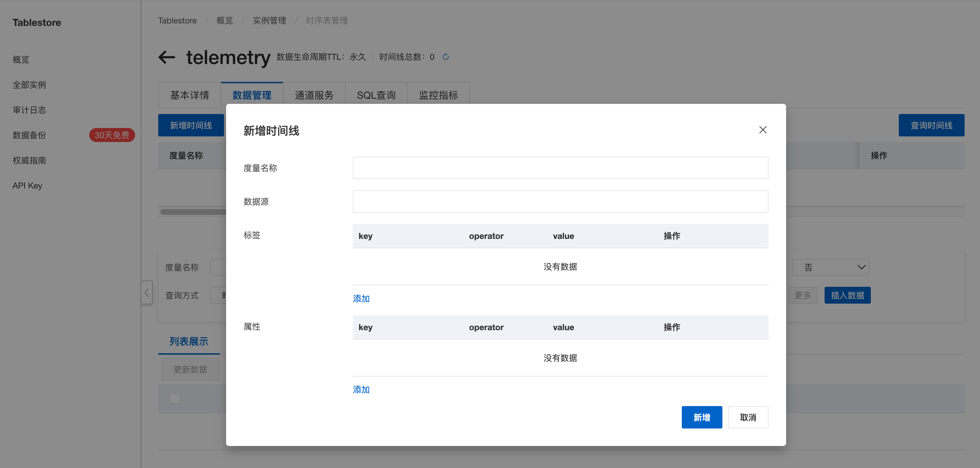This screenshot has height=468, width=980.
Task: Click the horizontal scrollbar of timeline table
Action: [x=193, y=212]
